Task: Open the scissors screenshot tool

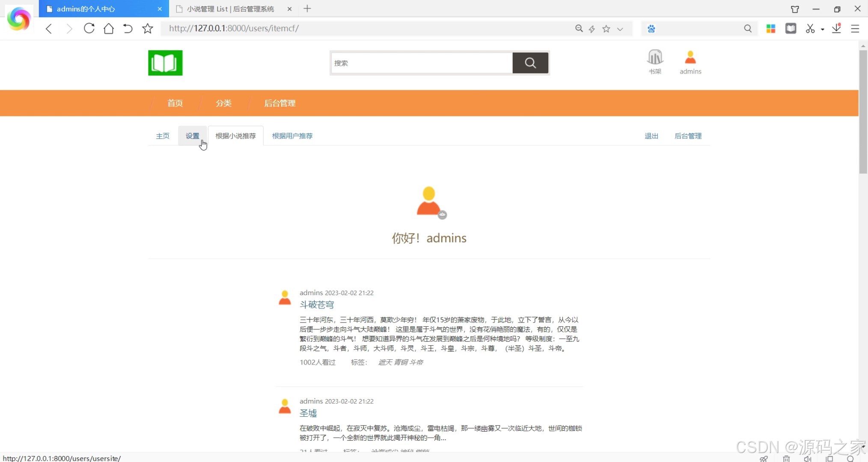Action: coord(810,29)
